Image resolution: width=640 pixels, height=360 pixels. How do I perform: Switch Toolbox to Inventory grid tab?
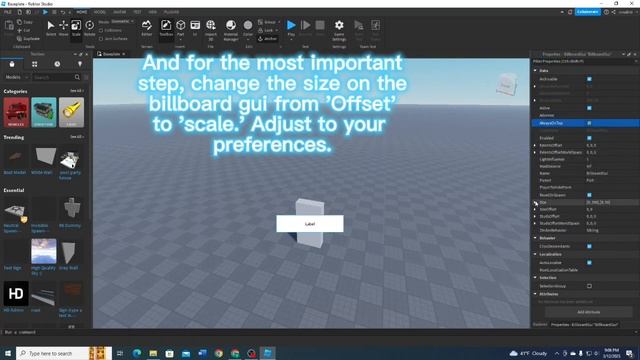(35, 64)
